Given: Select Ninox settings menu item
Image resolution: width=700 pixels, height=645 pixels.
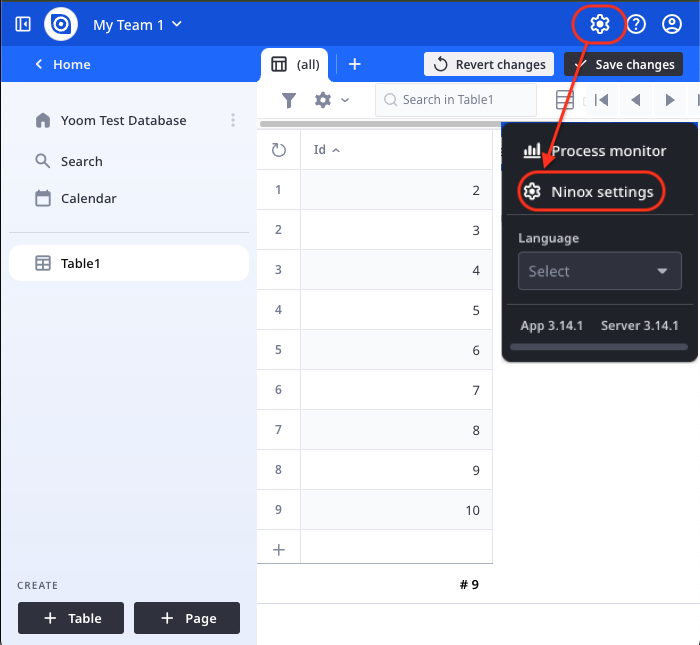Looking at the screenshot, I should [592, 191].
